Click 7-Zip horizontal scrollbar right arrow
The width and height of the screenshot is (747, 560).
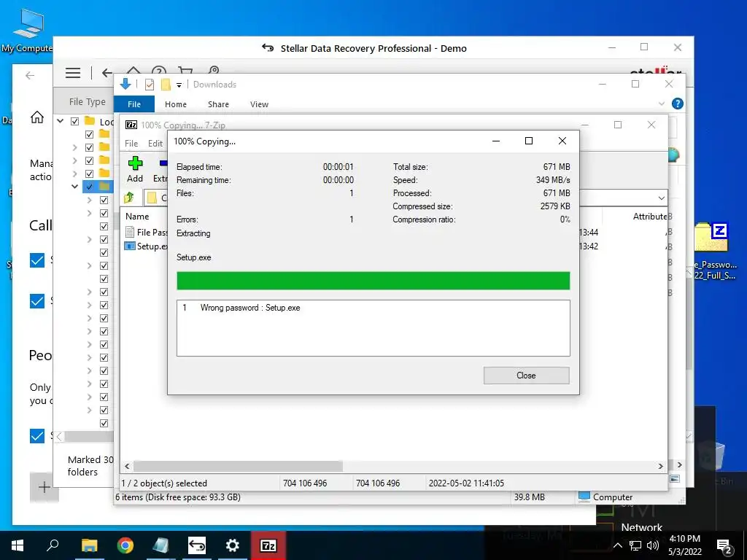(x=661, y=466)
